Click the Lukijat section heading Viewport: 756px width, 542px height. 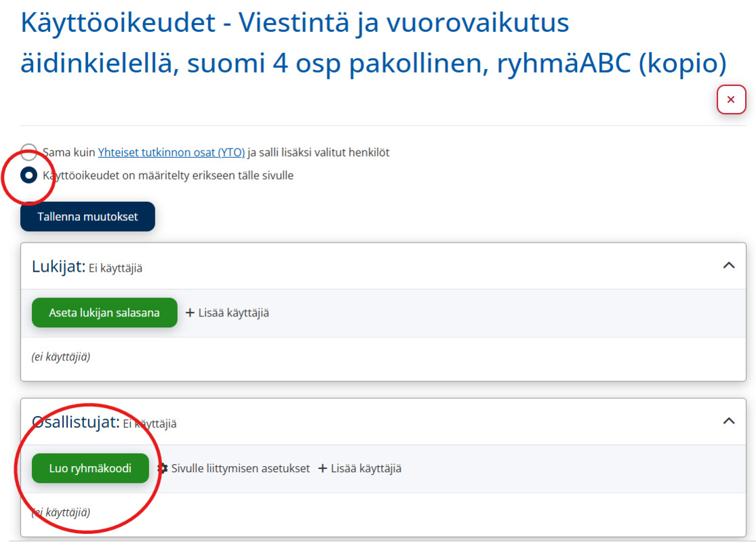pyautogui.click(x=58, y=266)
